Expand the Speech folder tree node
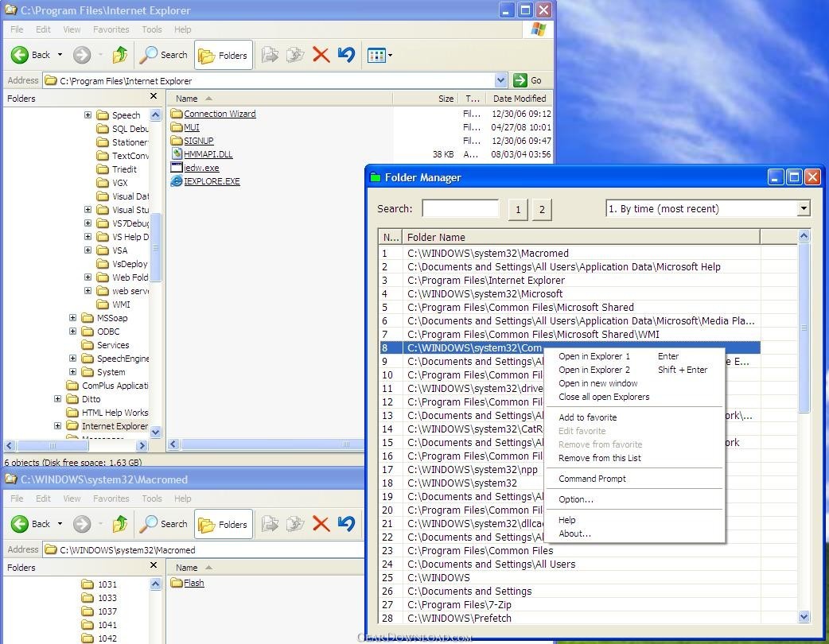Image resolution: width=829 pixels, height=644 pixels. click(88, 114)
